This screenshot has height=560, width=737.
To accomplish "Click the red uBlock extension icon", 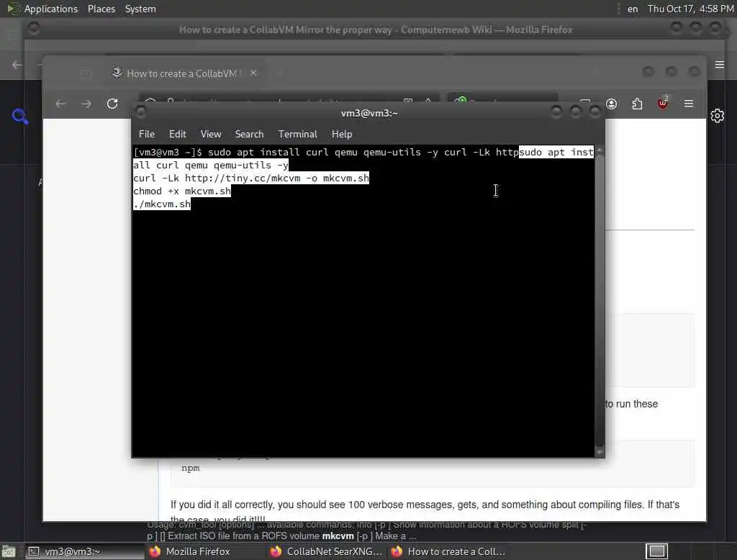I will click(x=663, y=103).
